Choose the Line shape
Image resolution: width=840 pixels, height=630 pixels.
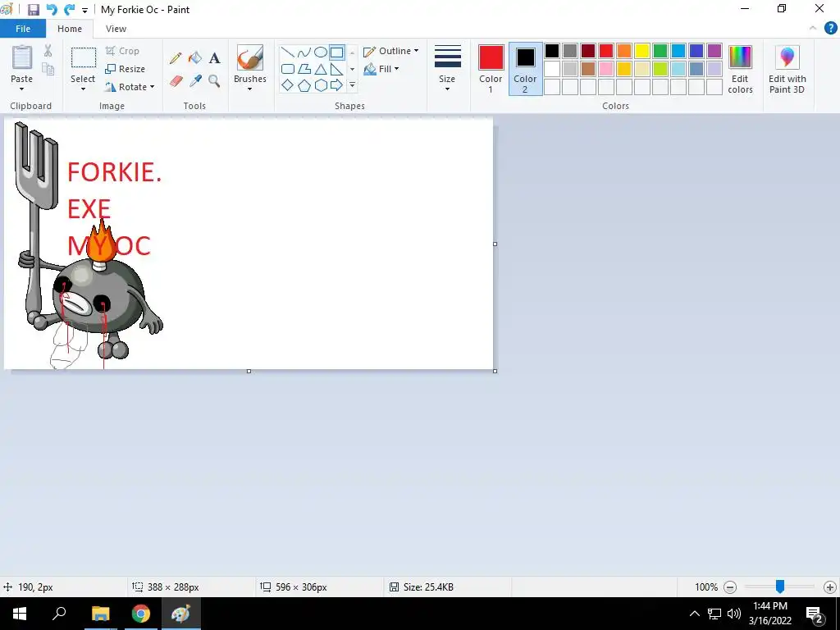(288, 52)
